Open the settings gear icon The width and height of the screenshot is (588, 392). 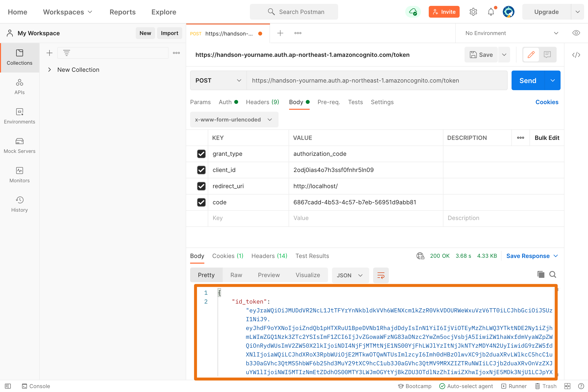point(473,12)
